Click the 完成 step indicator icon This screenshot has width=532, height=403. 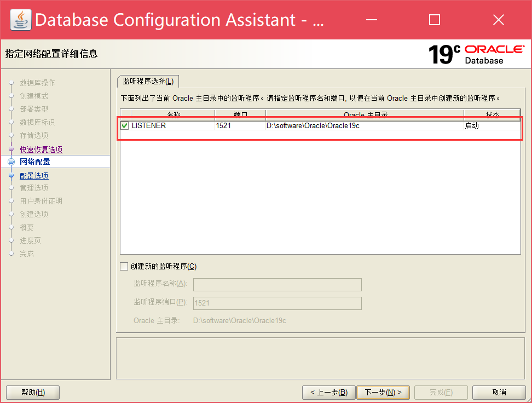coord(11,254)
